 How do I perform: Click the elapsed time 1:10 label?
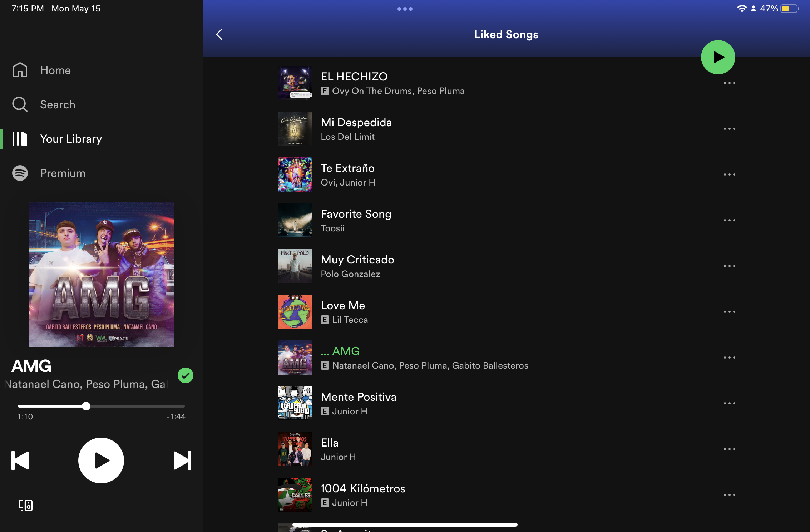coord(25,417)
